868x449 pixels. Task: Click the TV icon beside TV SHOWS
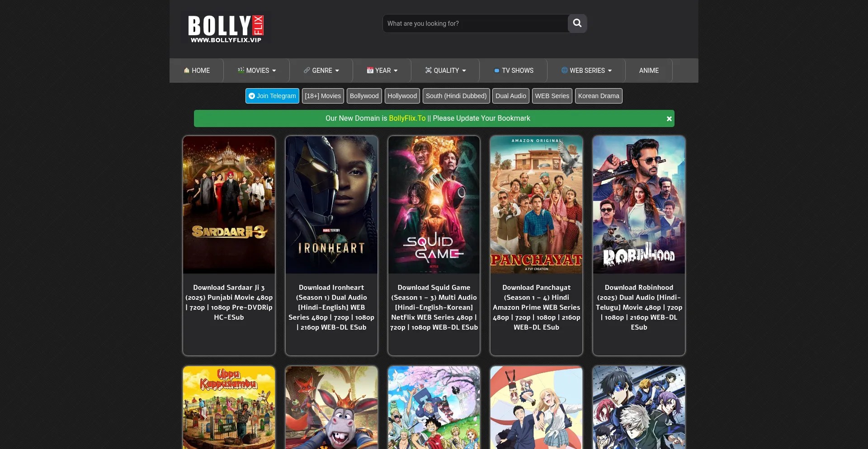pos(497,71)
